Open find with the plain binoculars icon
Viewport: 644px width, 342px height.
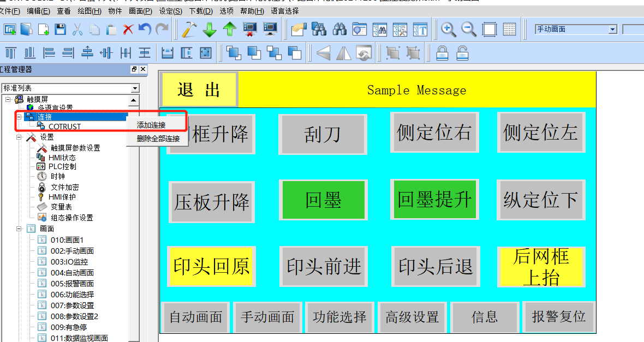point(339,29)
